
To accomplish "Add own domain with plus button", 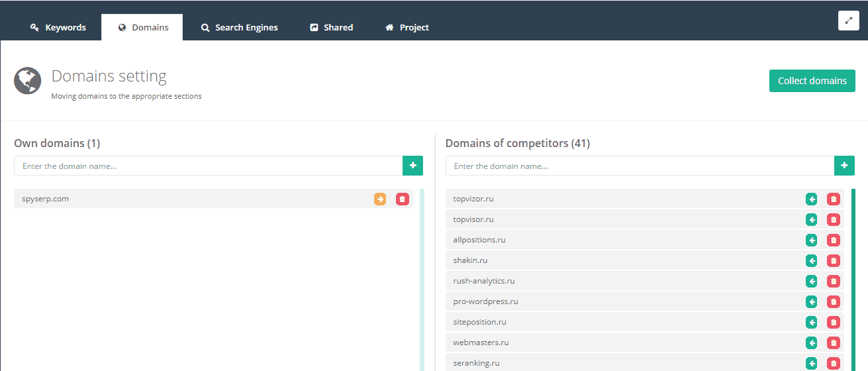I will [413, 166].
